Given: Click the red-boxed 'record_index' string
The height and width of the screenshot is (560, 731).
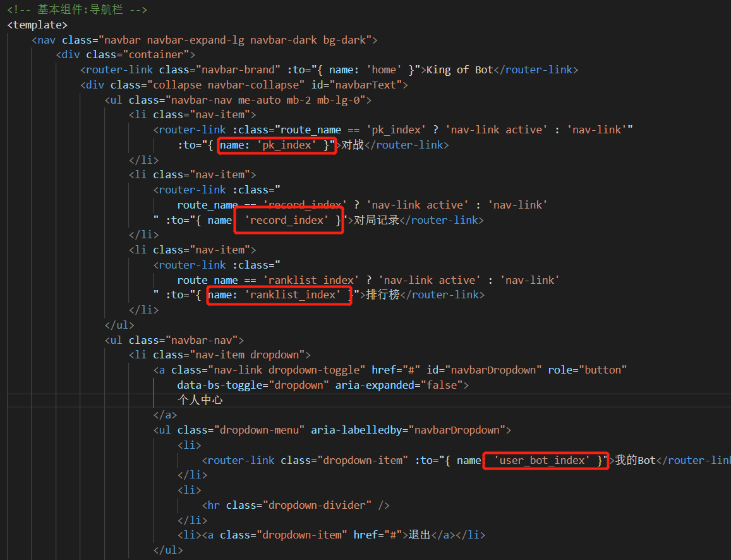Looking at the screenshot, I should click(289, 220).
